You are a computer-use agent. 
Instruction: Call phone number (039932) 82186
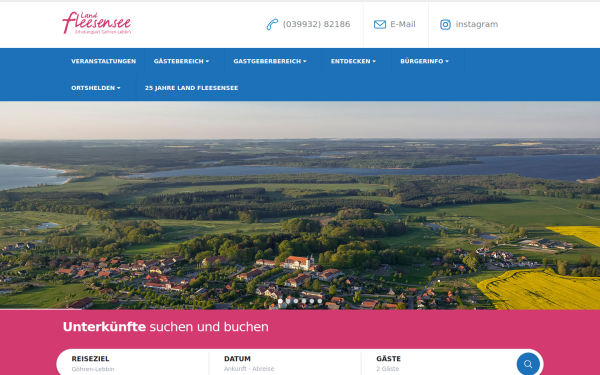[316, 24]
